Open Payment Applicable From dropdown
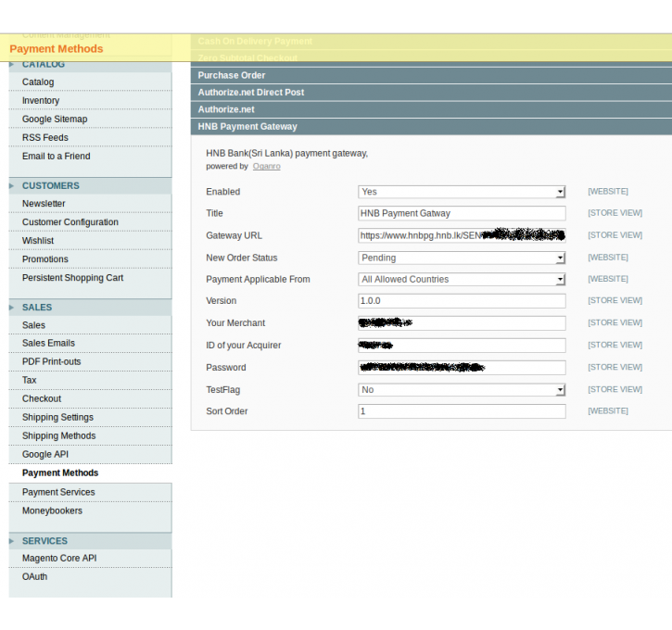The width and height of the screenshot is (672, 630). pos(462,279)
